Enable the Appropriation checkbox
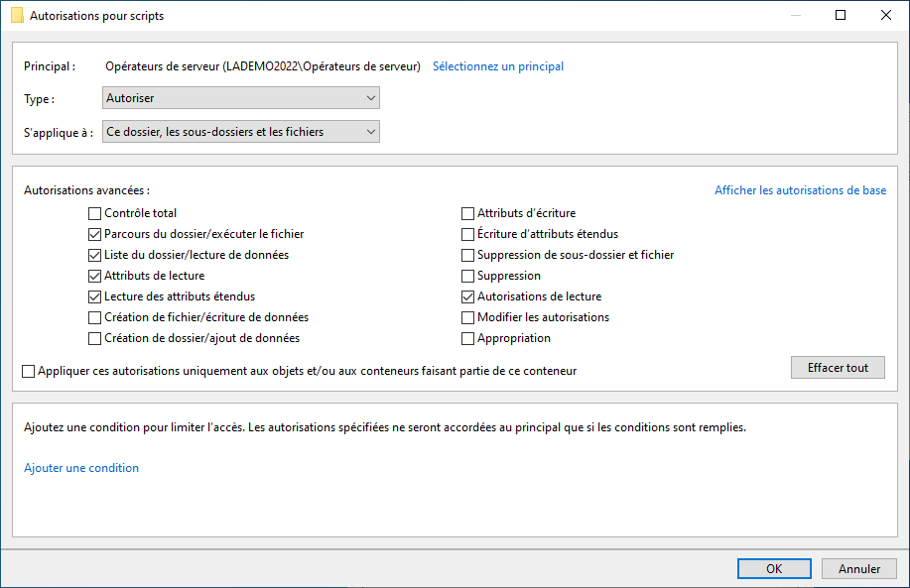 point(467,339)
